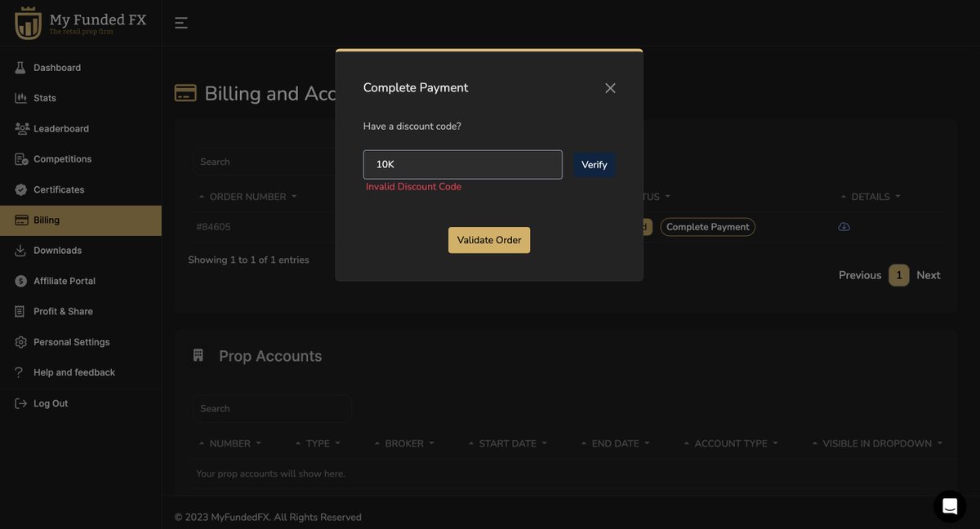Go to Previous page of orders

pos(860,275)
